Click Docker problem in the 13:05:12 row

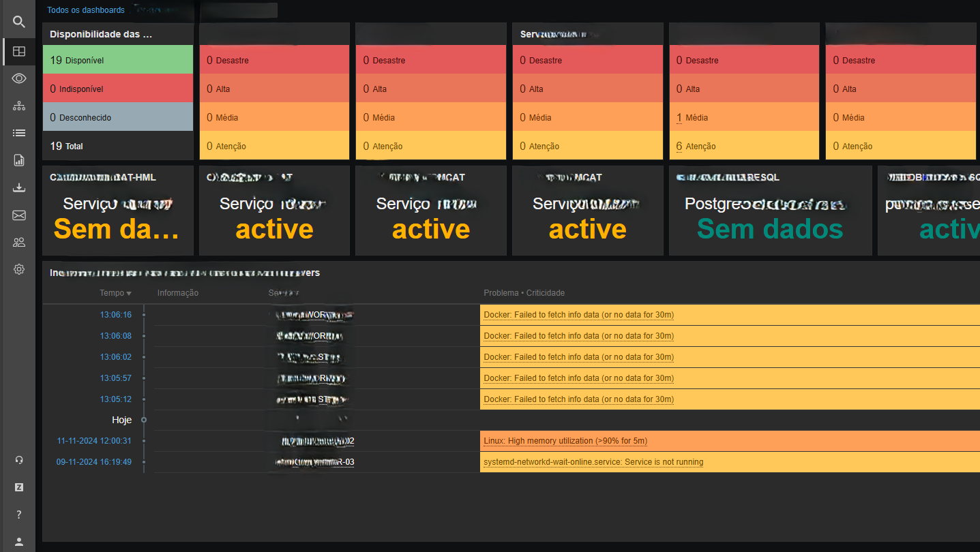click(578, 399)
